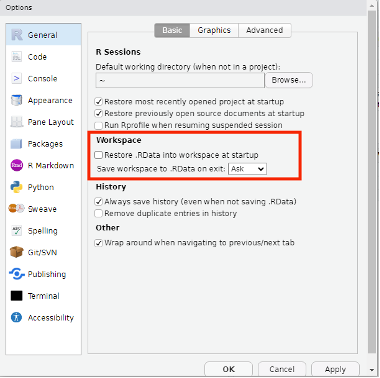
Task: Open Save workspace on exit dropdown
Action: coord(247,169)
